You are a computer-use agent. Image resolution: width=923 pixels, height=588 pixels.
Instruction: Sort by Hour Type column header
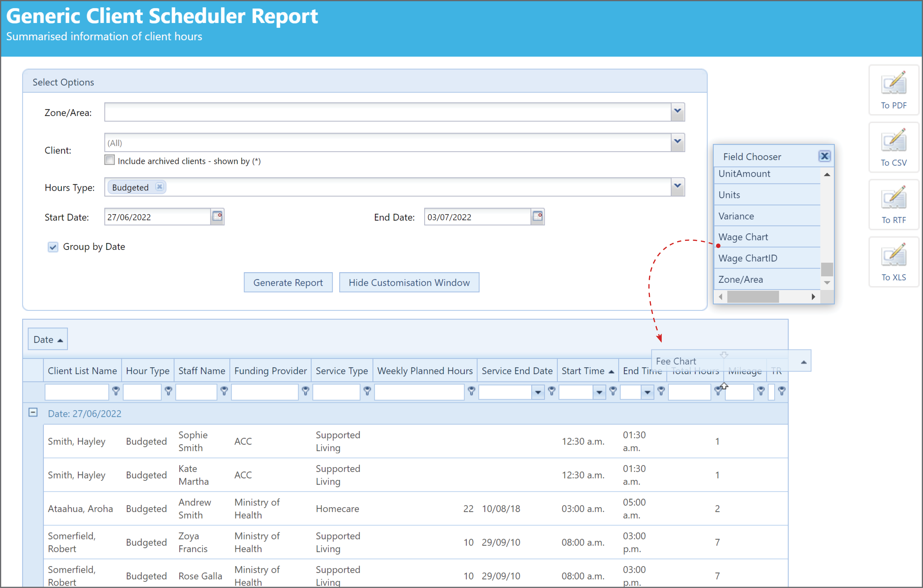click(x=148, y=370)
